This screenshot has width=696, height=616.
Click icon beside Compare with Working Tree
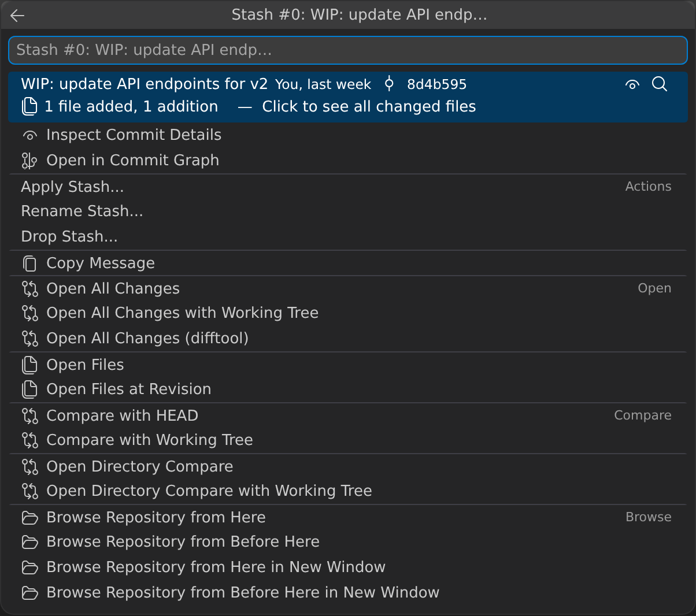click(x=29, y=440)
